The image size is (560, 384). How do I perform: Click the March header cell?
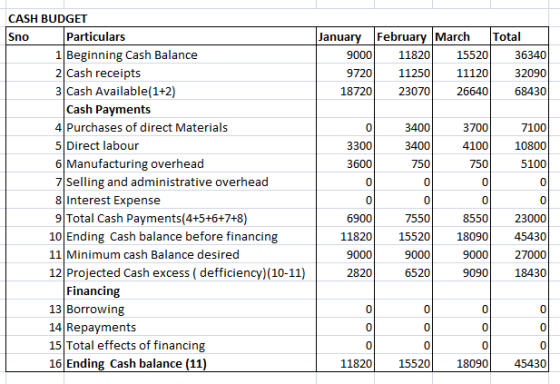pyautogui.click(x=461, y=36)
